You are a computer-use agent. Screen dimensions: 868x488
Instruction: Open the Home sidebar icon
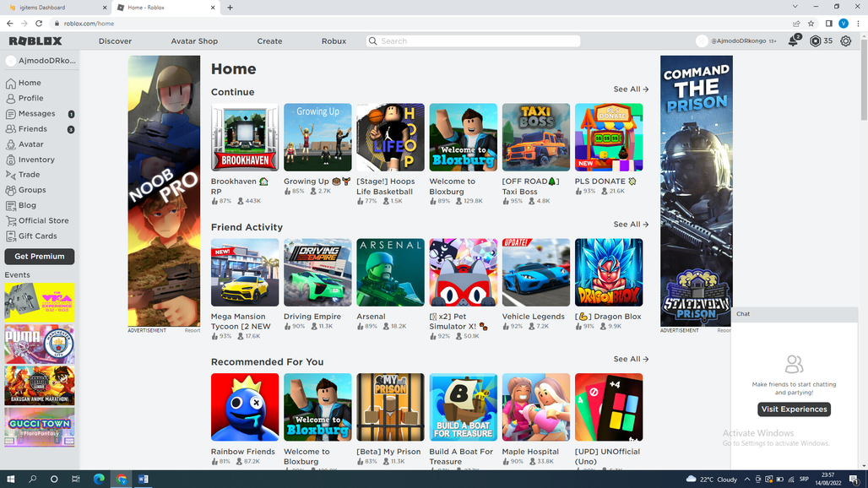click(10, 83)
